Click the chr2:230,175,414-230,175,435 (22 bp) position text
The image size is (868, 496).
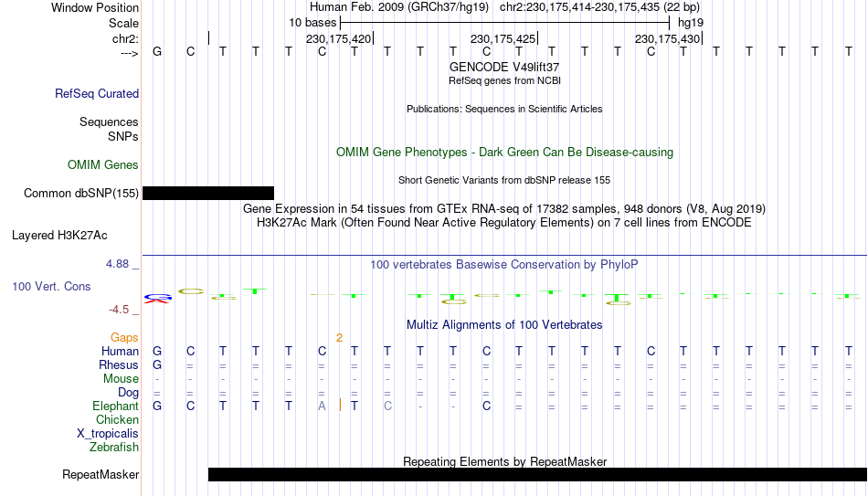pyautogui.click(x=599, y=7)
